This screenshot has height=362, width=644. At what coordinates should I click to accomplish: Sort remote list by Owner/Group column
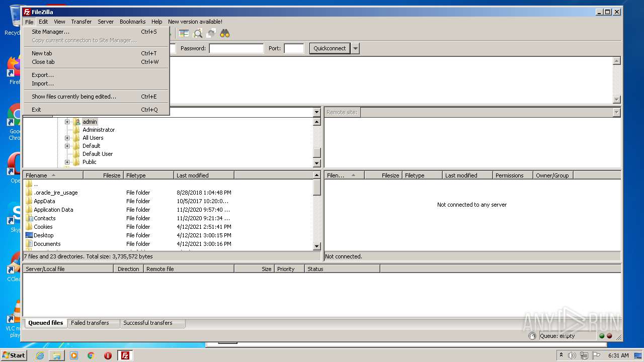553,175
